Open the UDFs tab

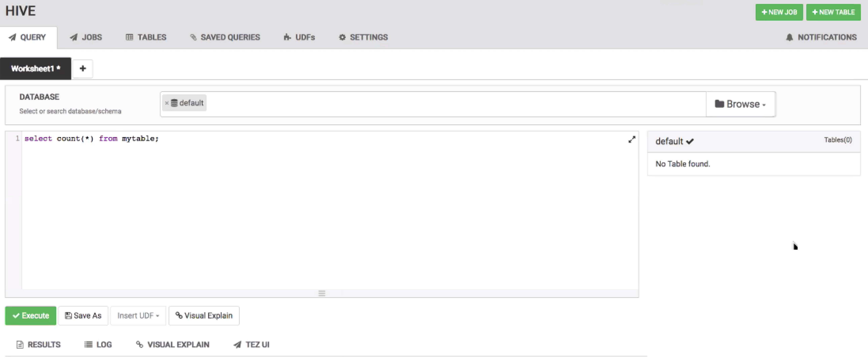coord(299,37)
